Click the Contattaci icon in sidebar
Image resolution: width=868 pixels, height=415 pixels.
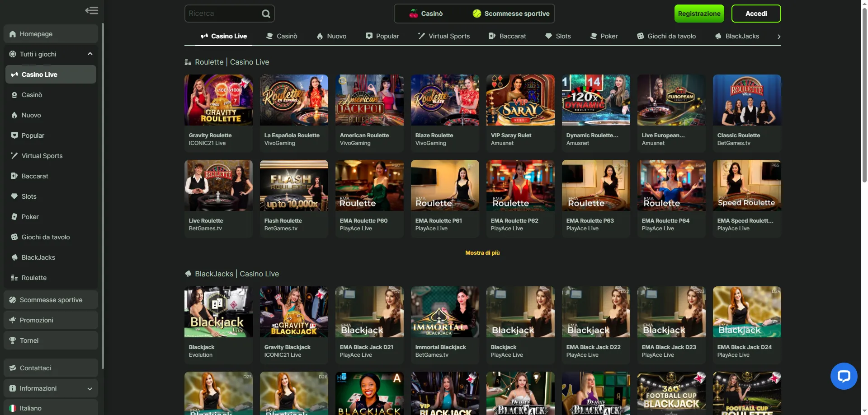[x=13, y=368]
